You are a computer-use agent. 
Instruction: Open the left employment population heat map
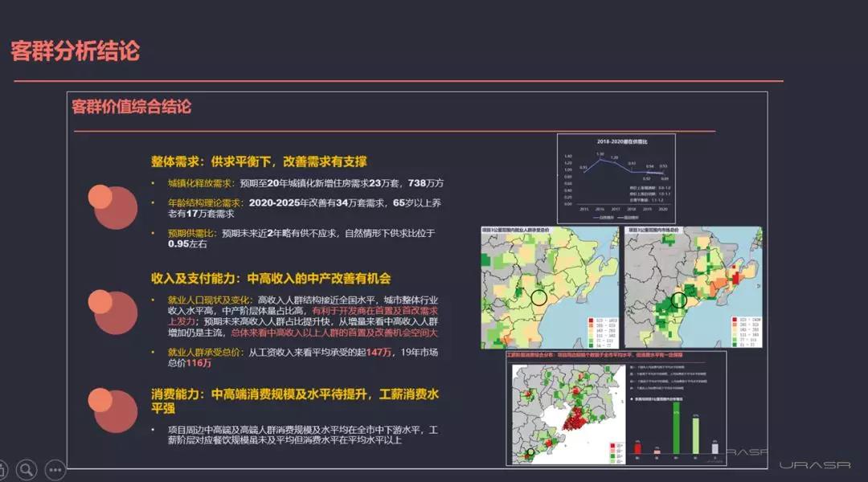[550, 288]
